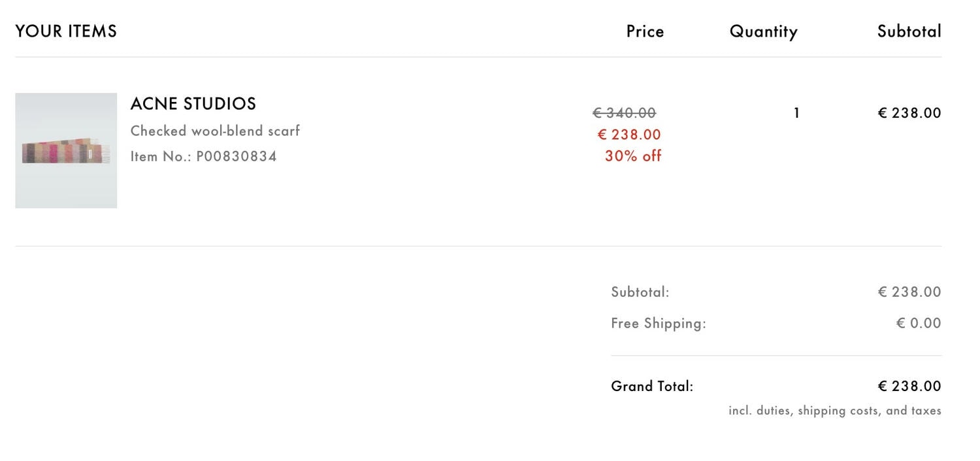980x461 pixels.
Task: Click the Item No. P00830834 text
Action: pos(204,156)
